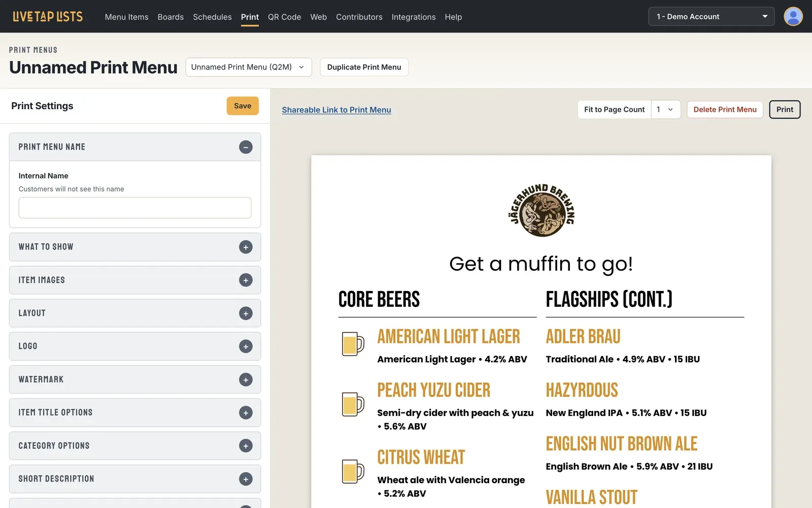
Task: Expand the Layout section
Action: (246, 313)
